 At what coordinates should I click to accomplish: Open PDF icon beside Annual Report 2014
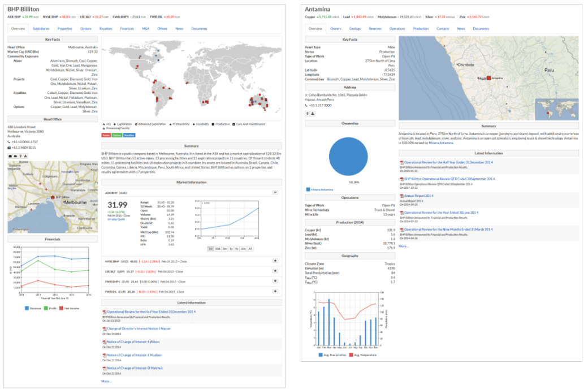(x=401, y=196)
